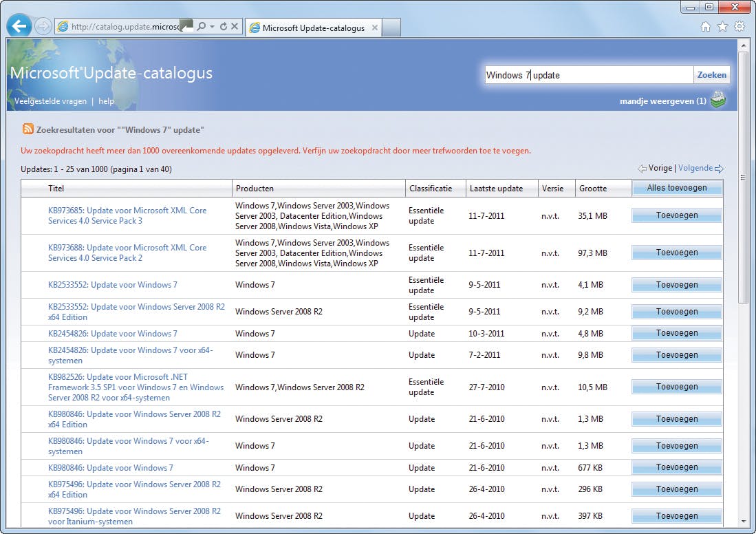Open the Veelgestelde vragen link
The height and width of the screenshot is (534, 756).
[x=50, y=101]
